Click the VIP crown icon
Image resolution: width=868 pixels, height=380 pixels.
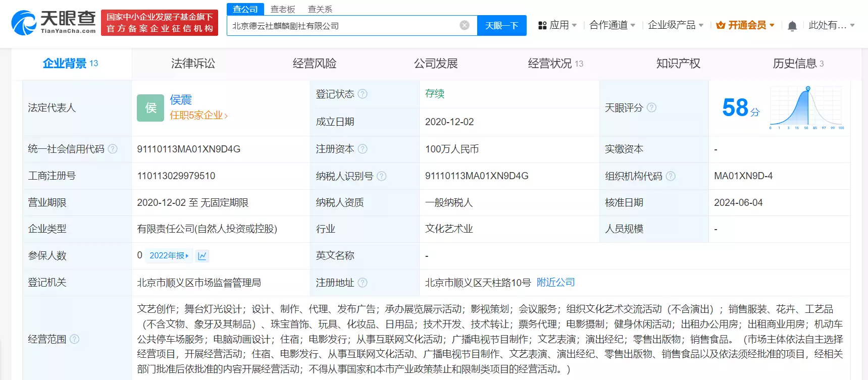click(x=721, y=25)
